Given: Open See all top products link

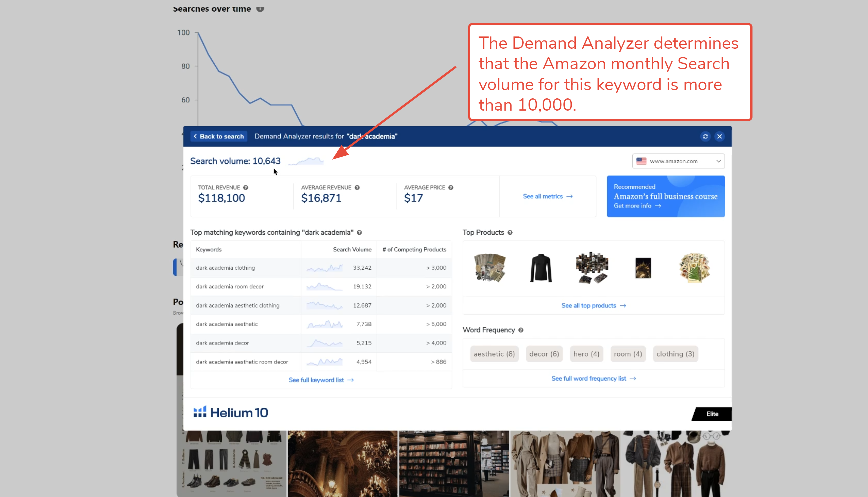Looking at the screenshot, I should click(x=593, y=305).
